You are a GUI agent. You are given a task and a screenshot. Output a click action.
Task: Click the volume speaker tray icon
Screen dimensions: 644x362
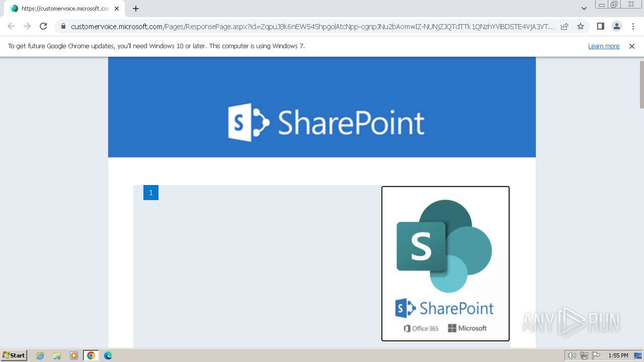[x=572, y=355]
